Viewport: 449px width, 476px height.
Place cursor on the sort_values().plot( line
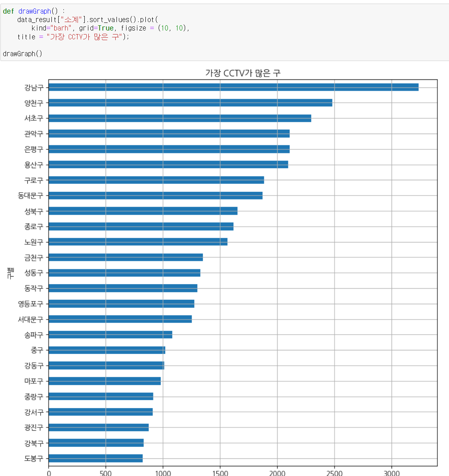coord(88,20)
